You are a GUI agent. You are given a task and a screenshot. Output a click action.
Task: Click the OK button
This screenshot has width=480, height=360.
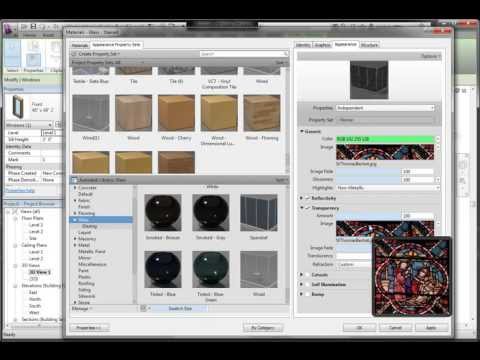pos(359,328)
